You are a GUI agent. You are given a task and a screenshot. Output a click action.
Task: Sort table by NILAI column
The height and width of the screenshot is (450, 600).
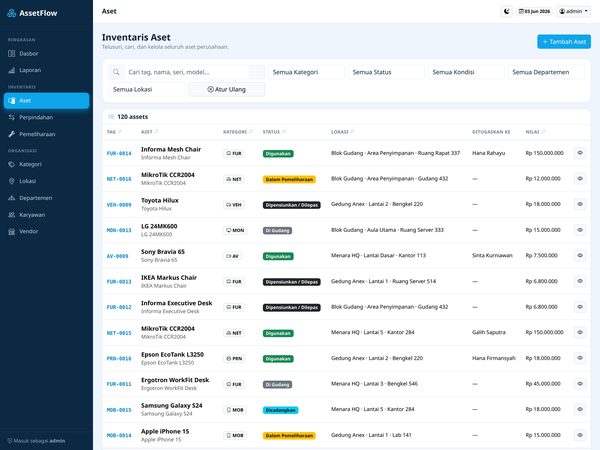[x=535, y=132]
